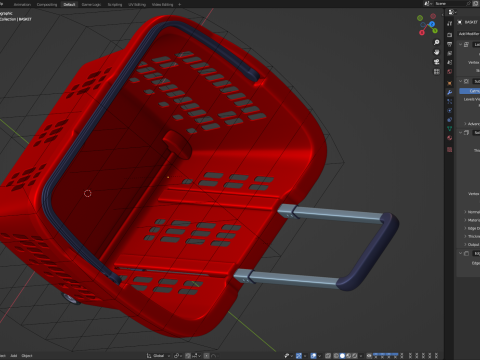Image resolution: width=480 pixels, height=360 pixels.
Task: Toggle camera view with the camera icon
Action: point(436,62)
